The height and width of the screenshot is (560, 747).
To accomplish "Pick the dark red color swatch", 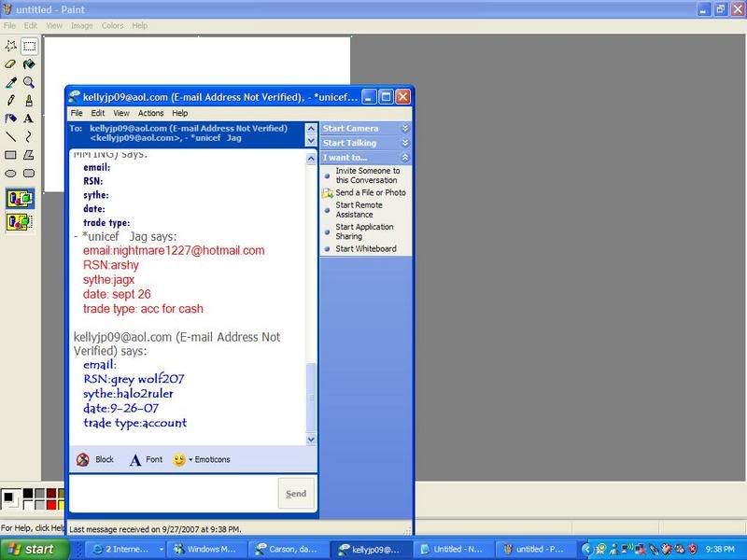I will (51, 494).
